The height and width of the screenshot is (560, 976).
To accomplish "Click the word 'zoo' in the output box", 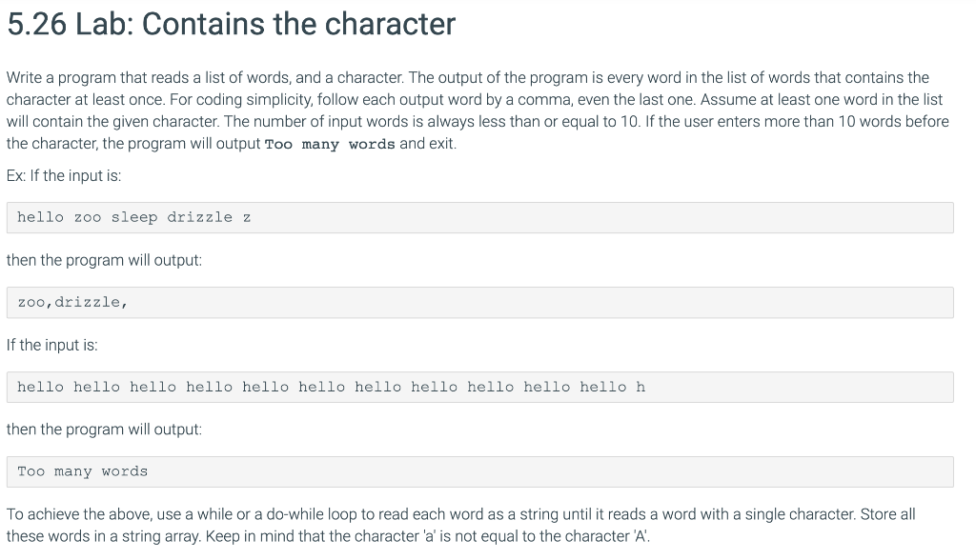I will coord(30,303).
